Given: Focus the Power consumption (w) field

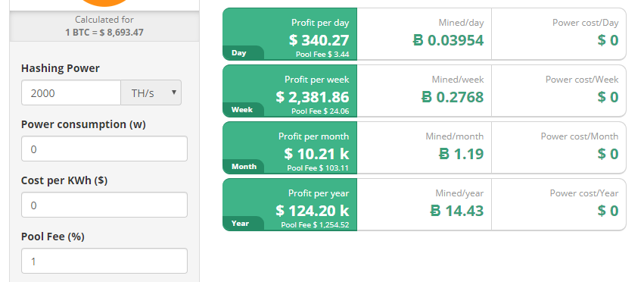Looking at the screenshot, I should coord(104,149).
